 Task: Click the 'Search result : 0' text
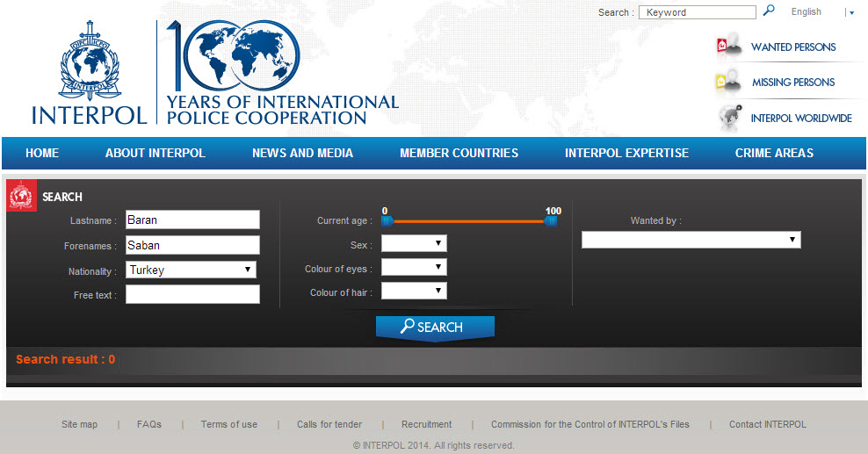[65, 359]
